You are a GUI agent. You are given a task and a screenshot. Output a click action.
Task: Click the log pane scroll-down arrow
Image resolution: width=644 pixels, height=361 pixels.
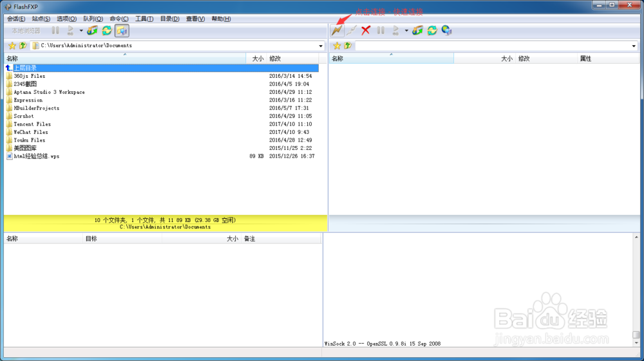click(636, 343)
